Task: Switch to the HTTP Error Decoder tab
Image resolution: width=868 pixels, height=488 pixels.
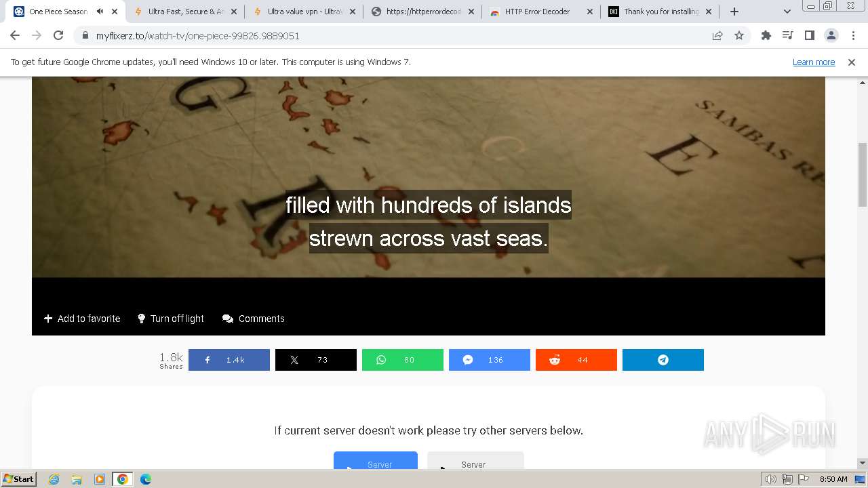Action: (542, 12)
